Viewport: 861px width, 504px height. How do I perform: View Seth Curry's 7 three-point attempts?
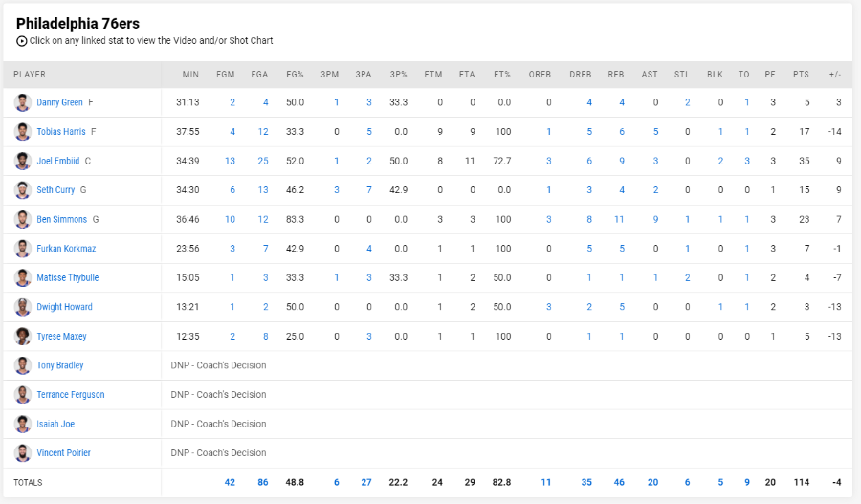pyautogui.click(x=369, y=190)
